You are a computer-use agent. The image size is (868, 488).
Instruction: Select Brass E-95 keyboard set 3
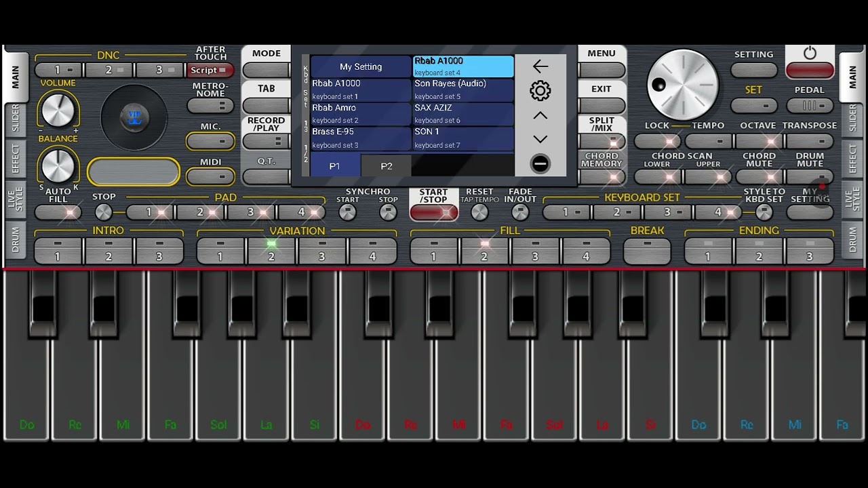point(361,138)
